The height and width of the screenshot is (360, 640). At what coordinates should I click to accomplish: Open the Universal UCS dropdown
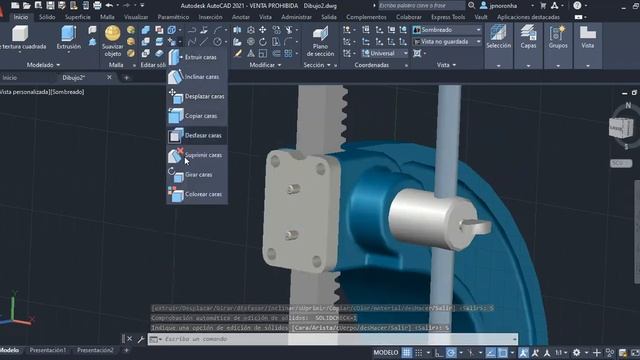click(385, 53)
